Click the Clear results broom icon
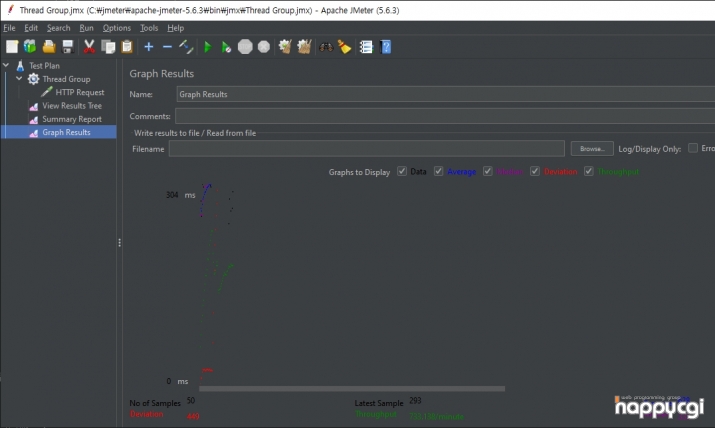Image resolution: width=715 pixels, height=428 pixels. (x=285, y=46)
